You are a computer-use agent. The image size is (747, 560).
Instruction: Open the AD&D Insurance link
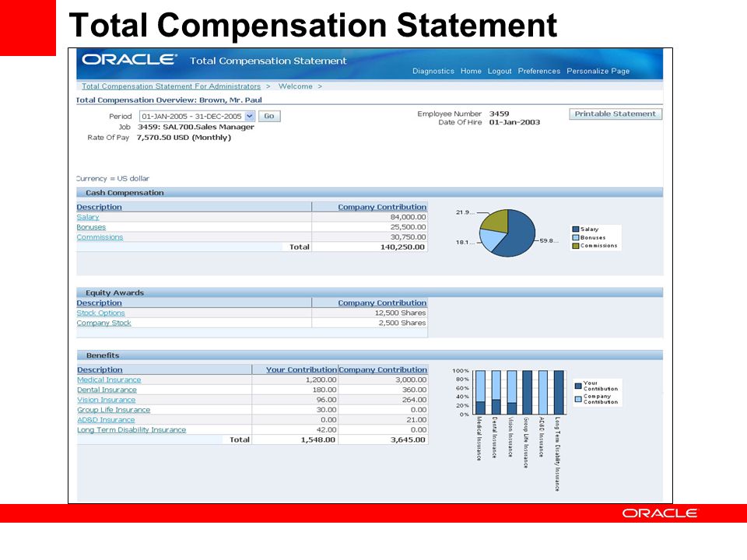coord(106,420)
